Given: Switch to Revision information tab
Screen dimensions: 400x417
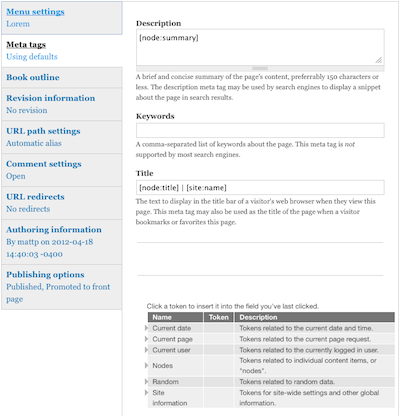Looking at the screenshot, I should (51, 98).
